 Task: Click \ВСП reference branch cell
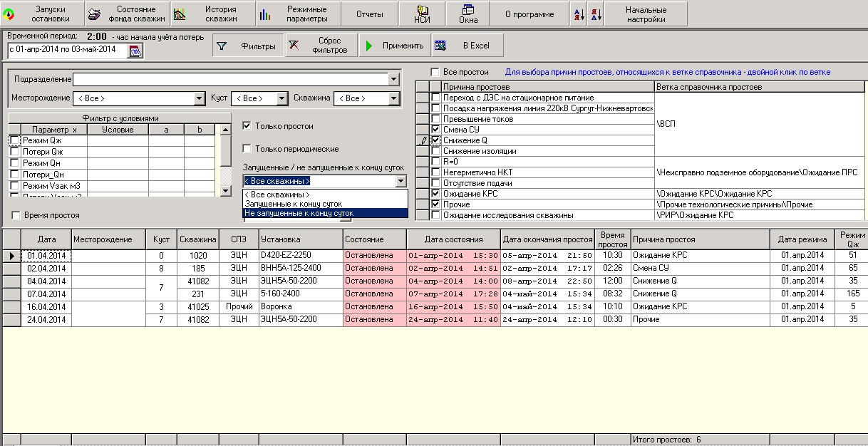click(x=760, y=124)
